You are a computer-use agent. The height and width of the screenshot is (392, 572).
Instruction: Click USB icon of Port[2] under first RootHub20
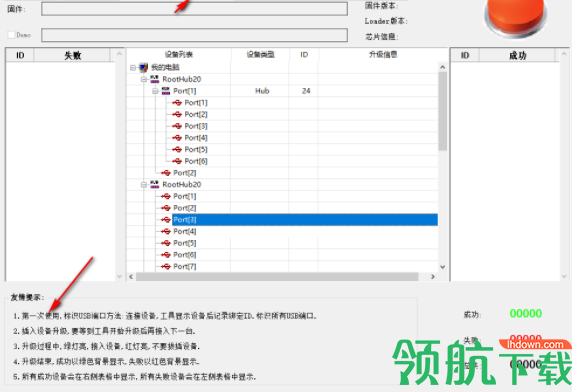(x=166, y=173)
